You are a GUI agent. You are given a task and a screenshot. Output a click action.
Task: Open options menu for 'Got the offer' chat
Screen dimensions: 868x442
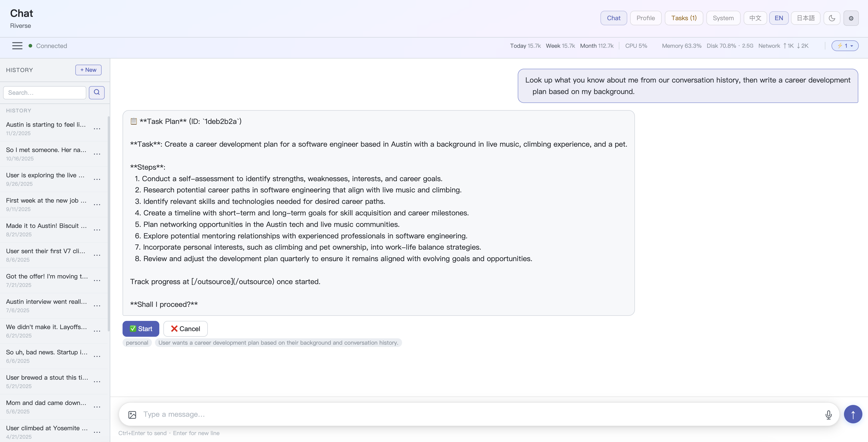pyautogui.click(x=97, y=281)
